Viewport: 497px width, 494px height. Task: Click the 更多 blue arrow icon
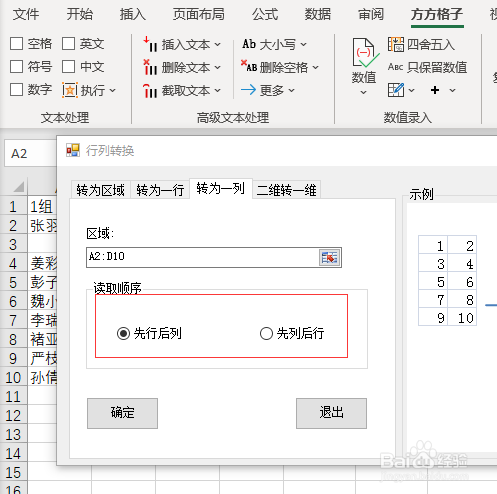248,90
